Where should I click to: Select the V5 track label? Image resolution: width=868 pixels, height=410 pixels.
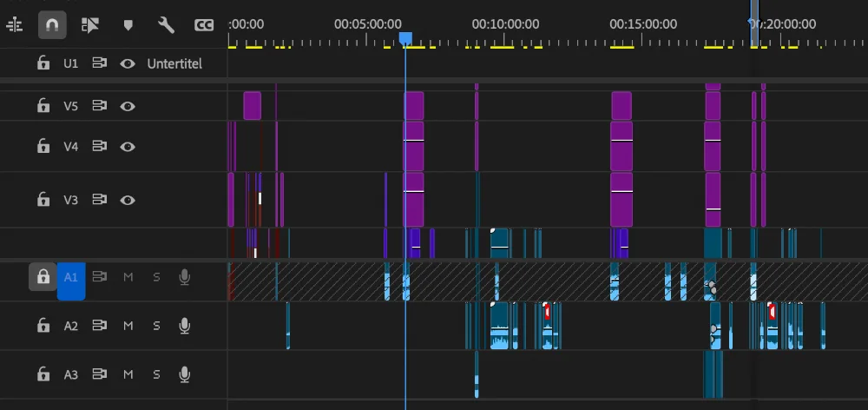71,106
